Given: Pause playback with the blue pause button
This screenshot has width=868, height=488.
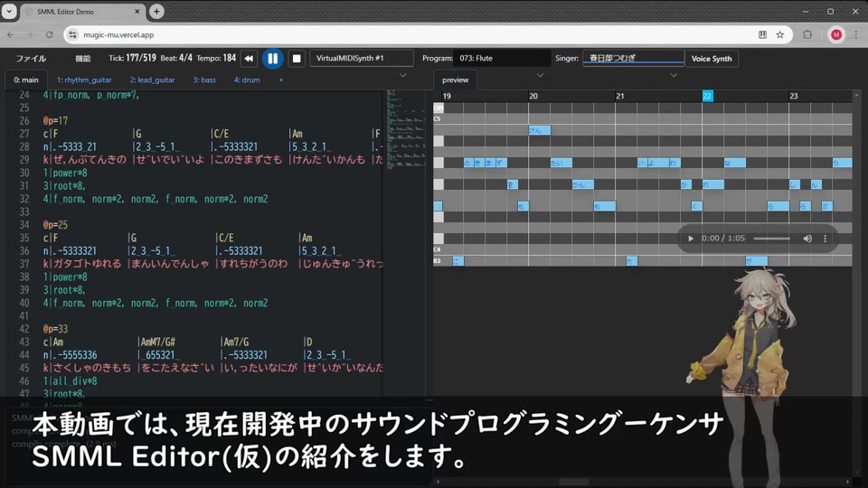Looking at the screenshot, I should (x=272, y=58).
